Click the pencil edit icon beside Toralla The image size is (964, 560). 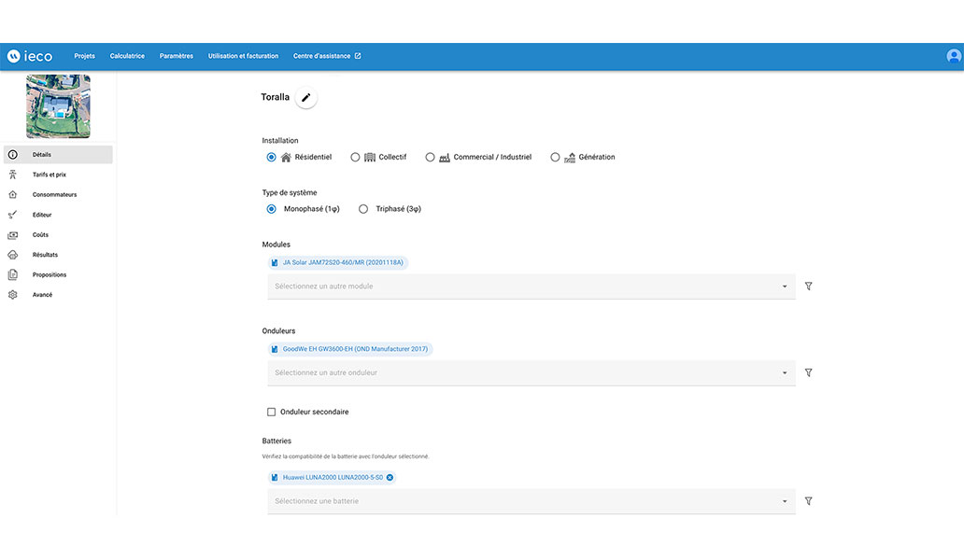click(305, 97)
